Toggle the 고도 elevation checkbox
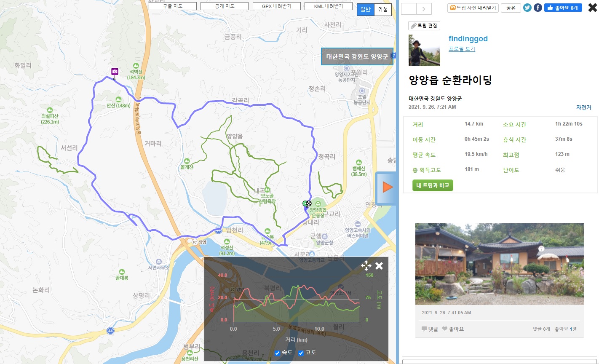This screenshot has height=364, width=599. pos(301,353)
